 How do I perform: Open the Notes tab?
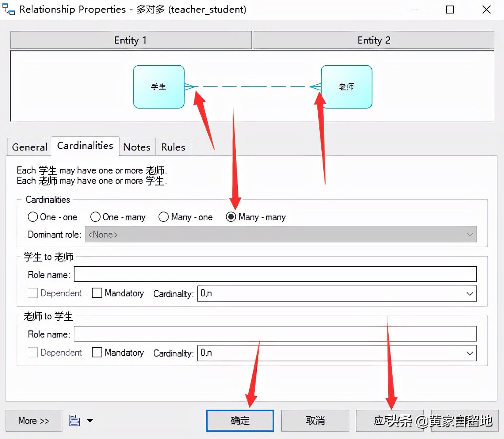click(137, 147)
